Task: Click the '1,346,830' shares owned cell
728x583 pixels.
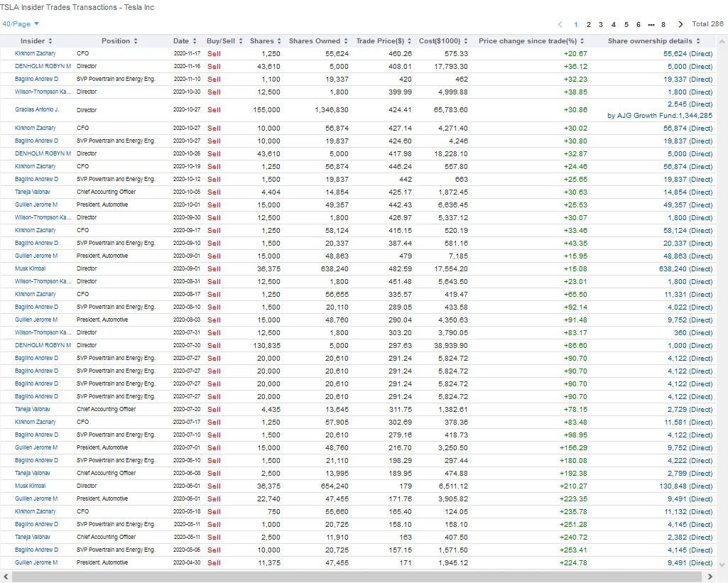Action: (x=332, y=110)
